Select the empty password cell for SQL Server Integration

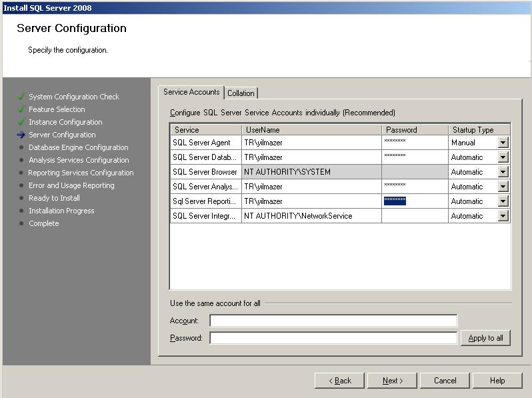415,216
